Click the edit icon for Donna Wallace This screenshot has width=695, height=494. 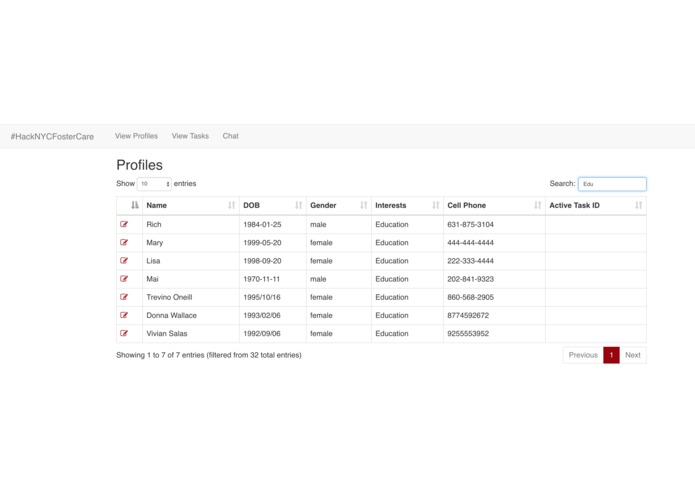tap(124, 315)
